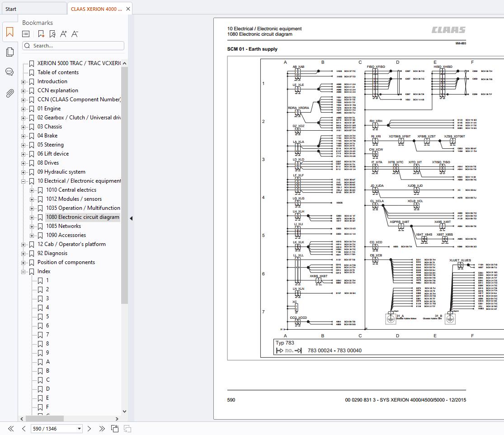Open the page number dropdown
This screenshot has height=435, width=504.
[x=80, y=428]
